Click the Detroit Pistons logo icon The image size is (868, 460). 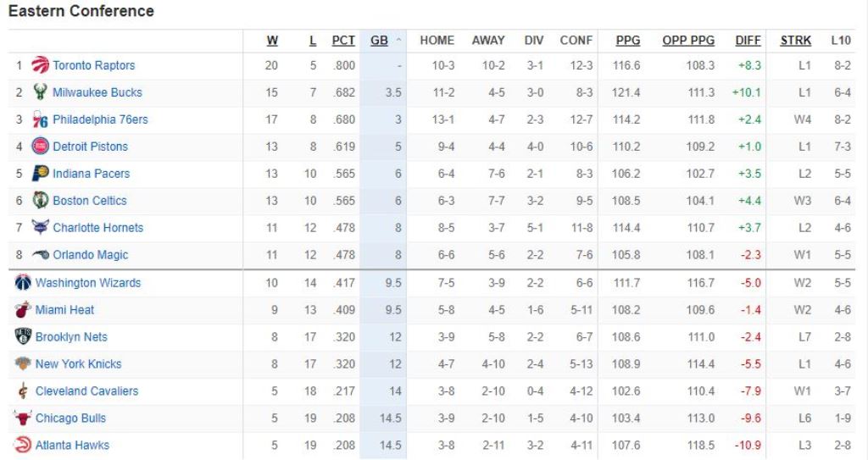[x=40, y=147]
